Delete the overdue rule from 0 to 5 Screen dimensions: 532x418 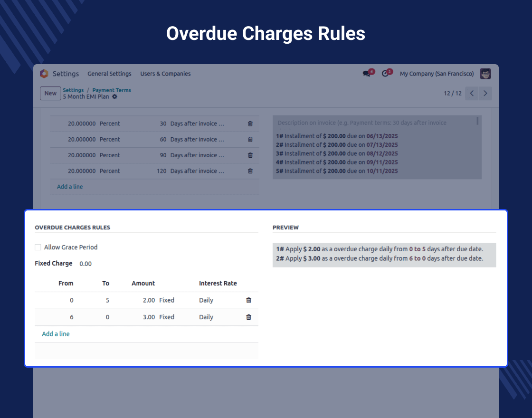tap(249, 300)
